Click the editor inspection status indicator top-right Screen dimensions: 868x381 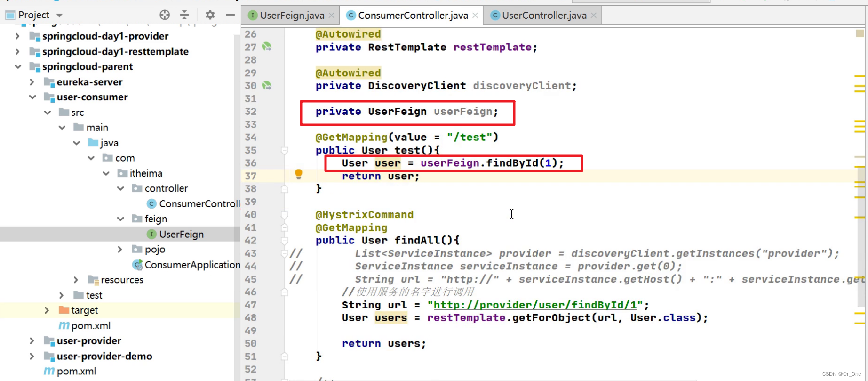tap(860, 33)
